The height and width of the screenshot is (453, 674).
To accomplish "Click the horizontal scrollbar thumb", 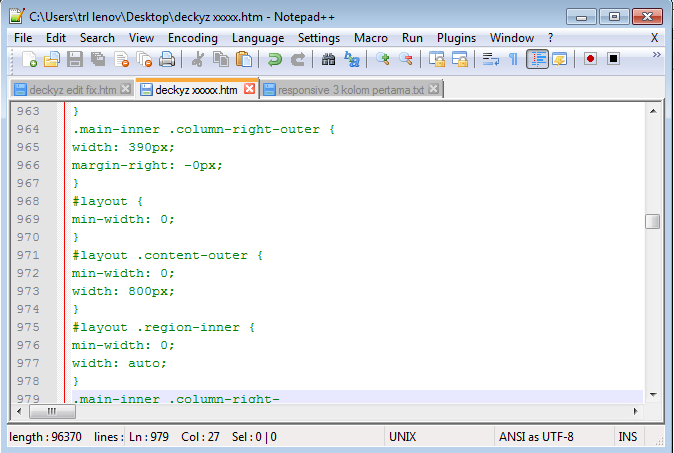I will click(x=52, y=411).
